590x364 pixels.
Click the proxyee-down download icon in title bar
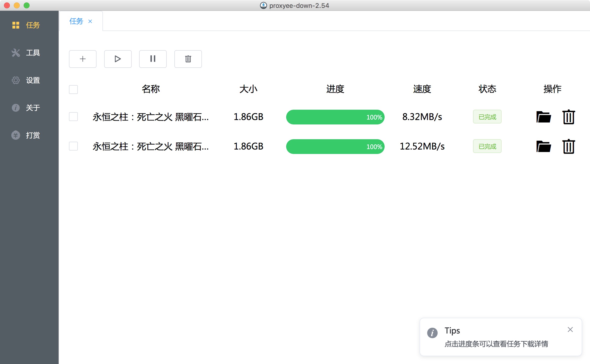tap(263, 5)
